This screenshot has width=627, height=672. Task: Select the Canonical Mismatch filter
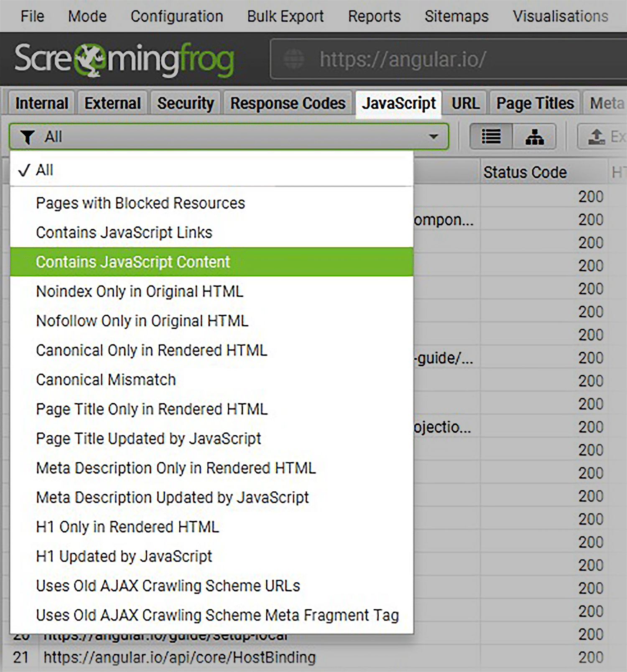[x=212, y=380]
